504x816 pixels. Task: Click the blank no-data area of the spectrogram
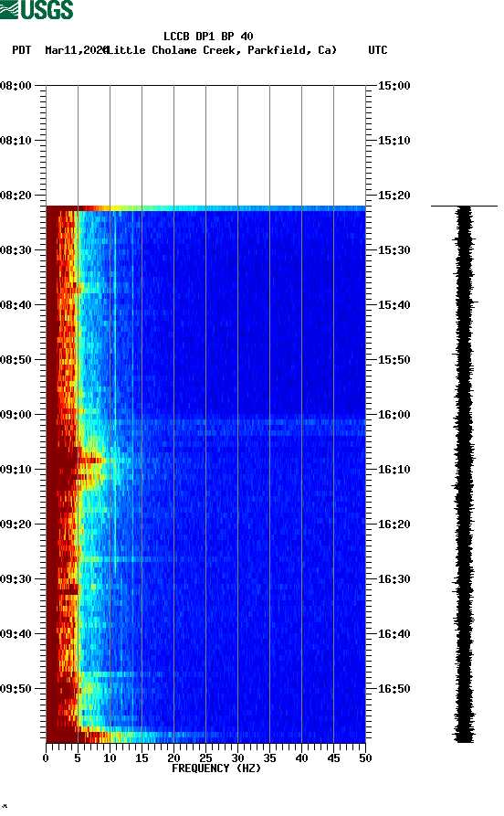coord(205,145)
